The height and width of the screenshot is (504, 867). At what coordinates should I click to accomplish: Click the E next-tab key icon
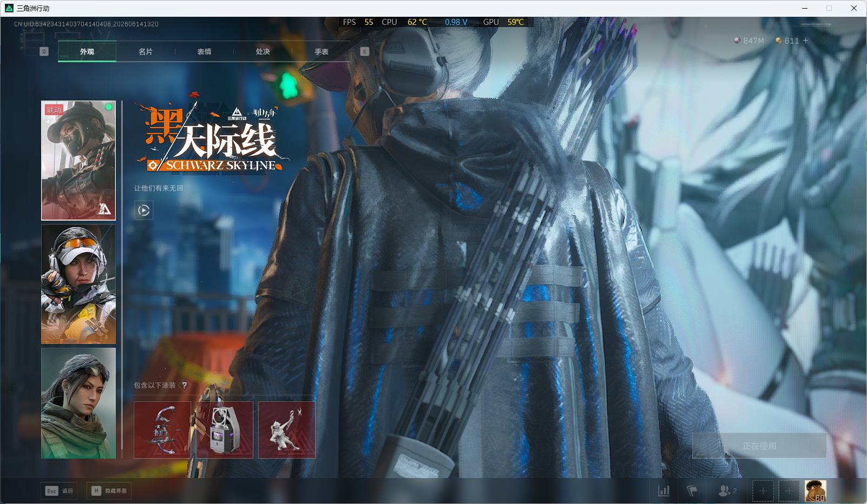(364, 51)
